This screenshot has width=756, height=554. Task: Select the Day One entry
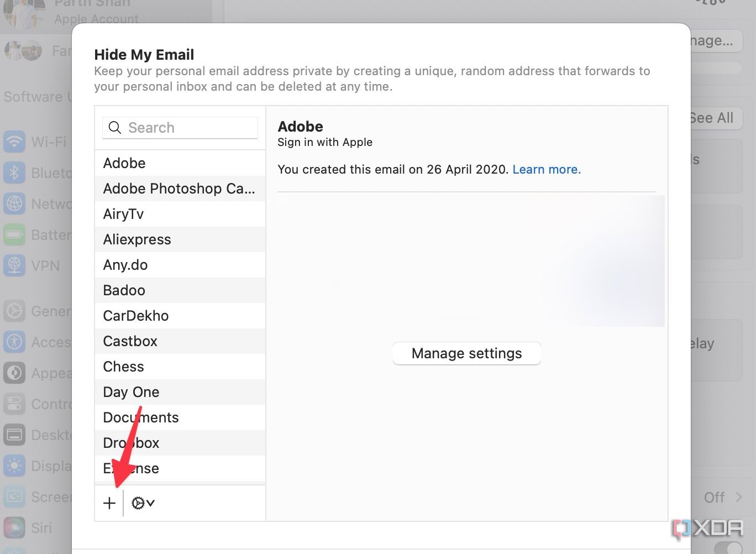click(180, 392)
